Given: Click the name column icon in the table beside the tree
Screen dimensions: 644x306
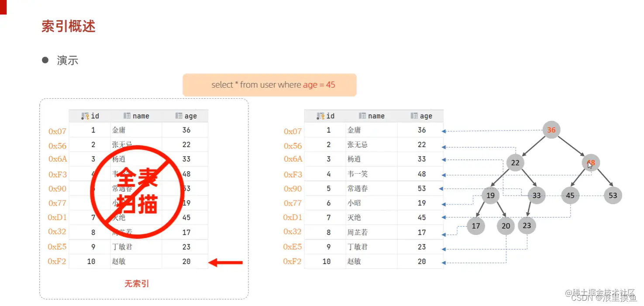Looking at the screenshot, I should 362,116.
